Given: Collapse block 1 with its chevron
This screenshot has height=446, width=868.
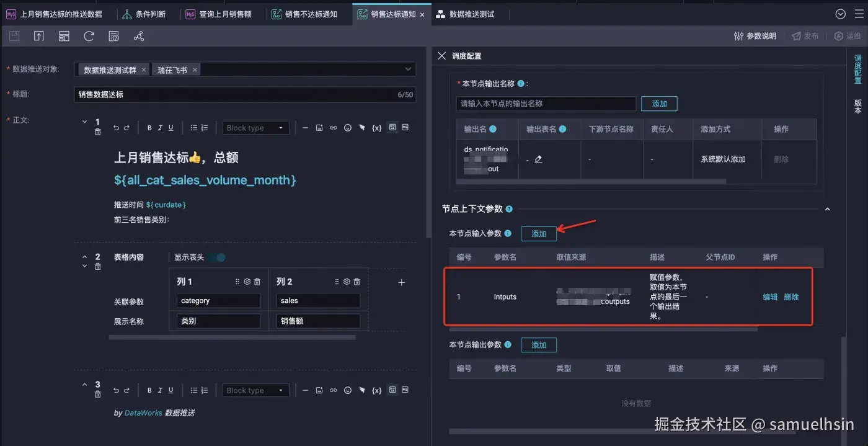Looking at the screenshot, I should 85,122.
